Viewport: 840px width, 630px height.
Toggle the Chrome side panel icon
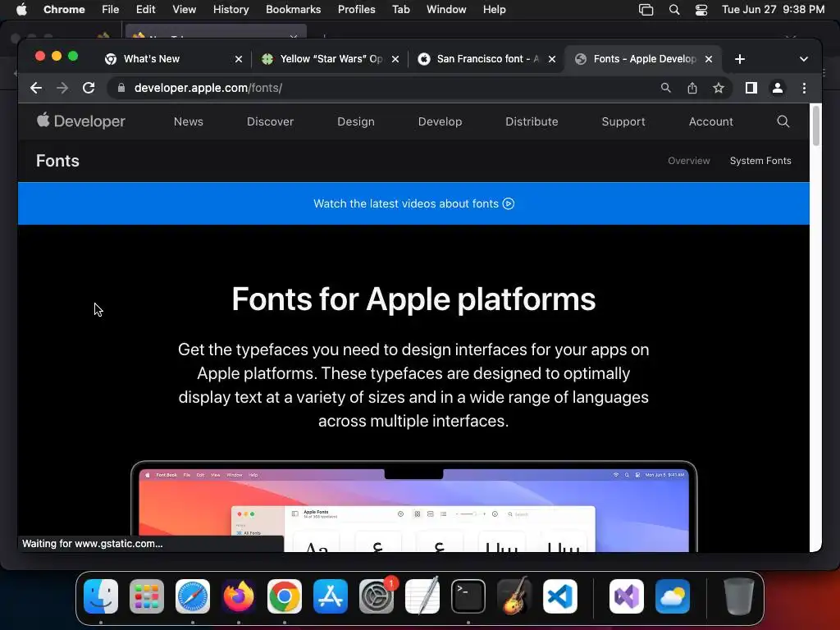pos(751,88)
